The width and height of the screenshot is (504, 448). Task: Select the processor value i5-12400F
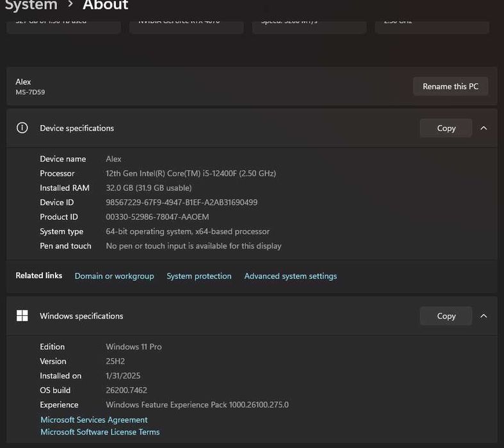tap(191, 173)
